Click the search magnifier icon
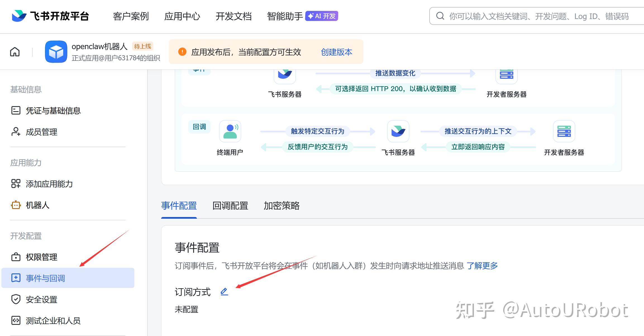This screenshot has width=644, height=336. pyautogui.click(x=440, y=16)
